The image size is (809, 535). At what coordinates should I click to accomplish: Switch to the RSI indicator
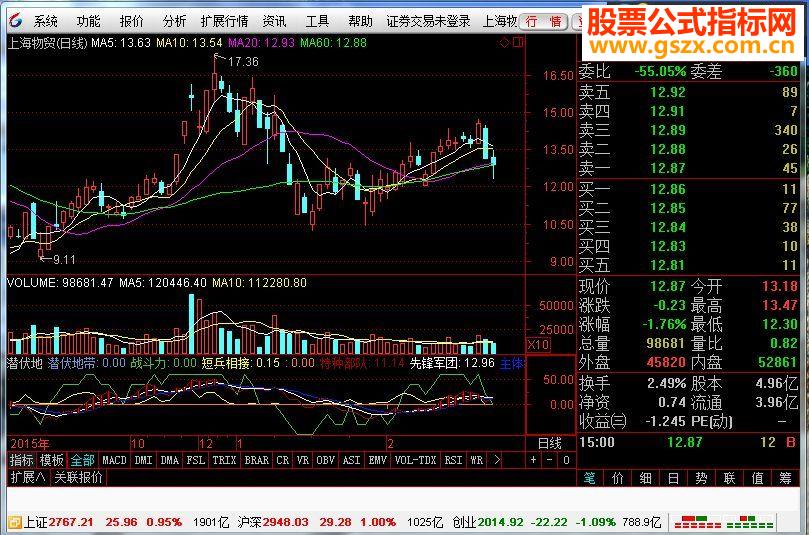click(x=454, y=460)
